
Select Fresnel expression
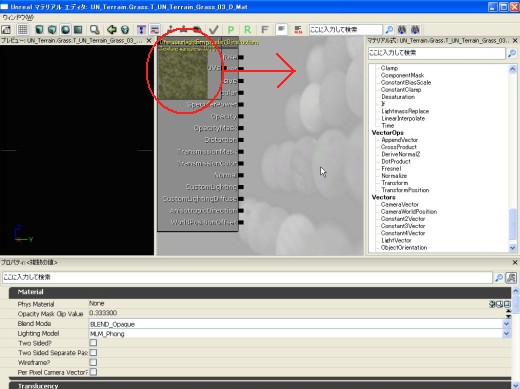391,169
